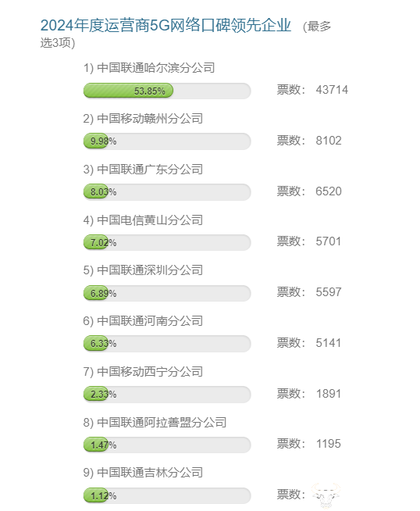Click the 2024年度运营商5G网络口碑领先企业 poll title

point(166,26)
